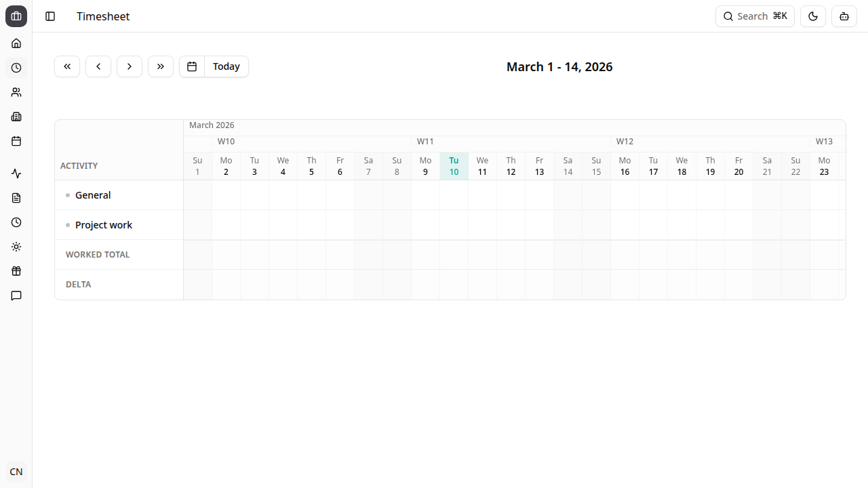This screenshot has width=868, height=488.
Task: Open the team members section
Action: coord(16,92)
